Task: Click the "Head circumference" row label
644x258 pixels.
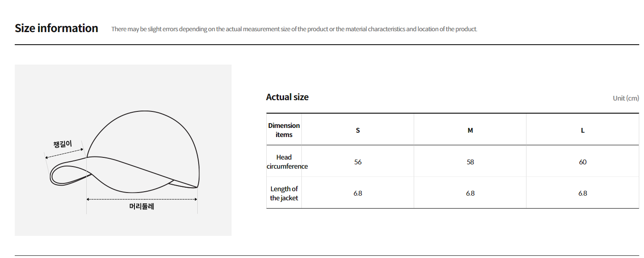Action: (284, 162)
